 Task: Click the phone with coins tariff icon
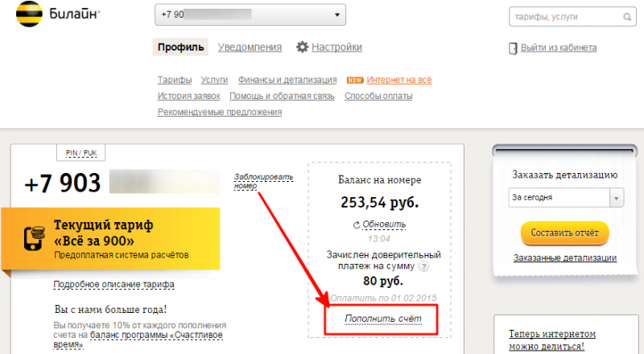[35, 238]
